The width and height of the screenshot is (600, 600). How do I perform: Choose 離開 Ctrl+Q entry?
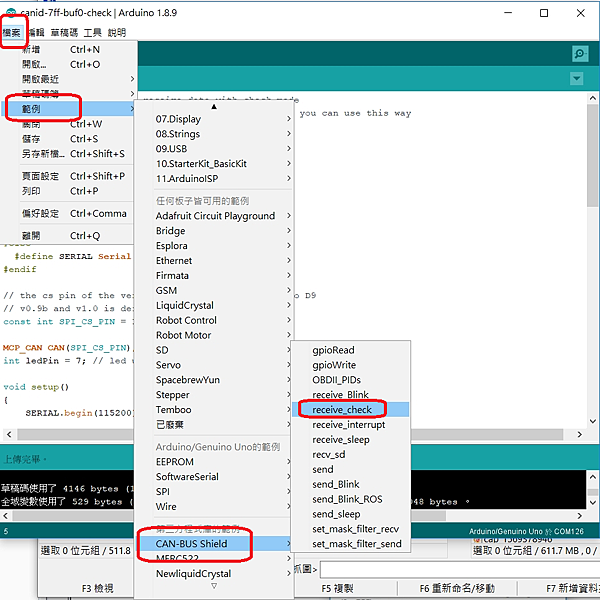point(69,236)
